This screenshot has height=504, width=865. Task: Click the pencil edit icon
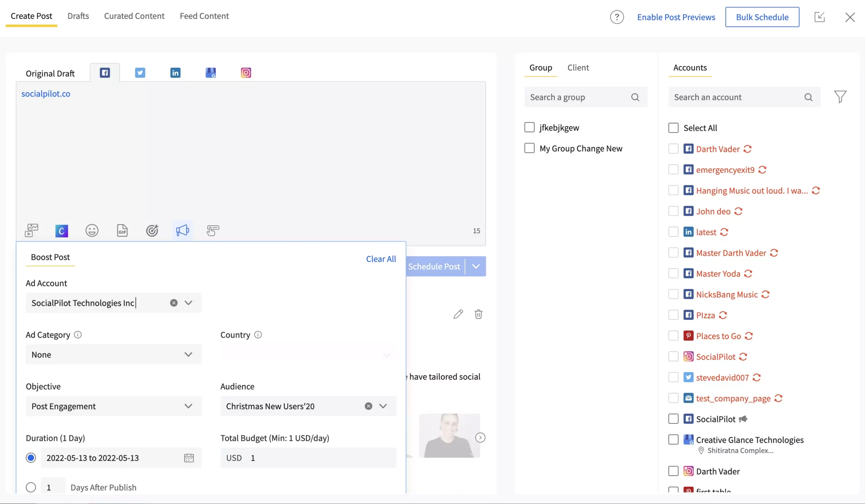(458, 314)
